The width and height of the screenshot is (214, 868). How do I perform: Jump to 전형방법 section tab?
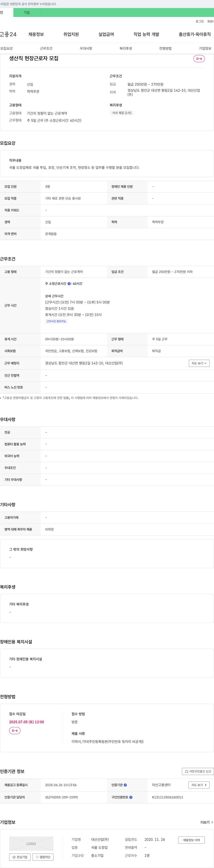(165, 49)
